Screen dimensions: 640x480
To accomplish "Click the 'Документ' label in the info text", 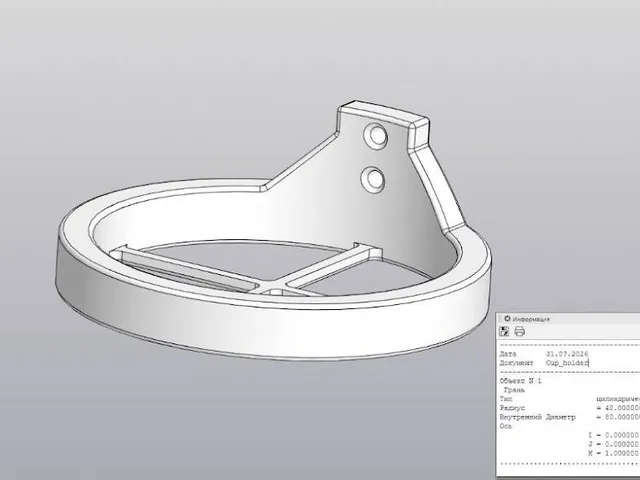I will (516, 362).
